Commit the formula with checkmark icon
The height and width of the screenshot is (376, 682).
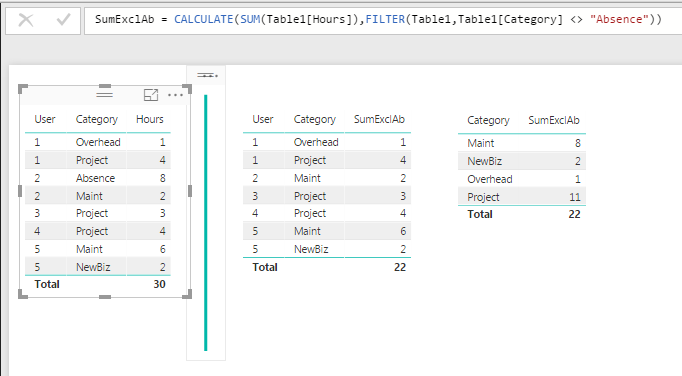pyautogui.click(x=64, y=20)
